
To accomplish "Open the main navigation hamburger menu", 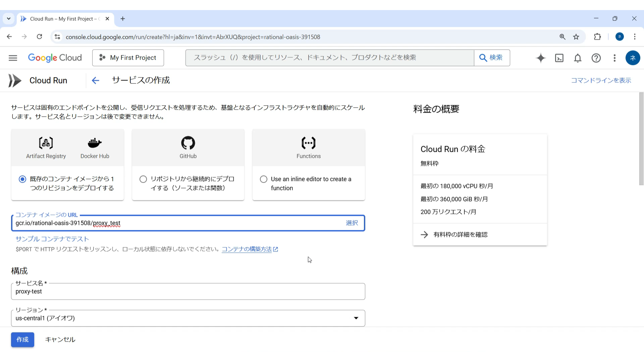I will pyautogui.click(x=13, y=58).
